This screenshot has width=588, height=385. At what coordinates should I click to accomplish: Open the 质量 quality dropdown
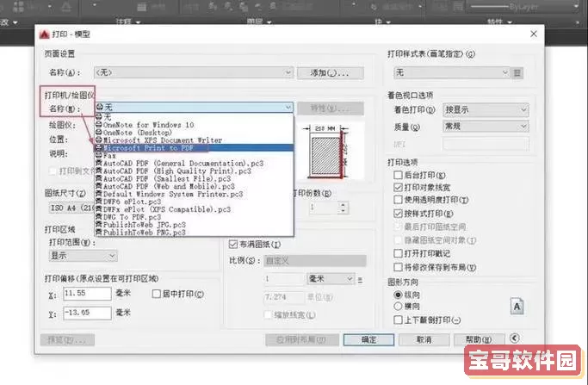(486, 127)
